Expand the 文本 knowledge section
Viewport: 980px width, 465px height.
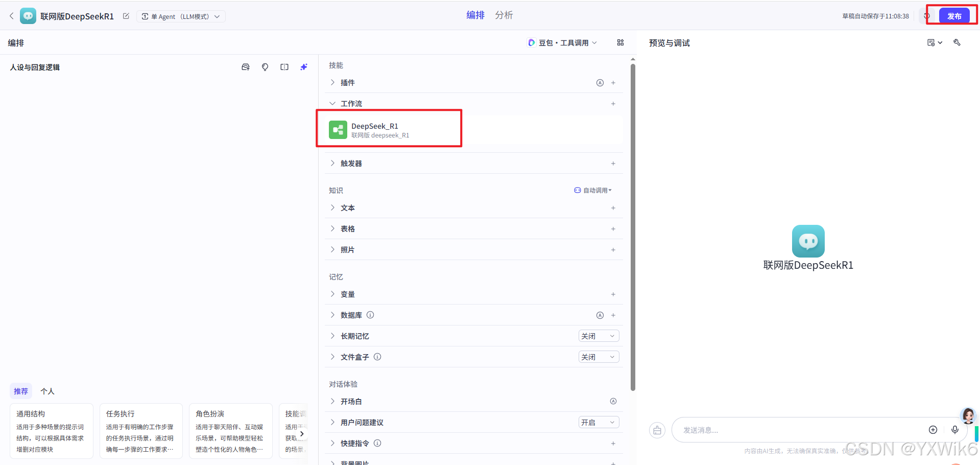[332, 208]
